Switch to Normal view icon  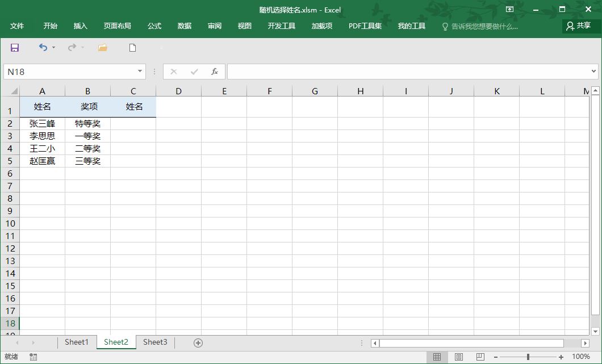tap(437, 357)
